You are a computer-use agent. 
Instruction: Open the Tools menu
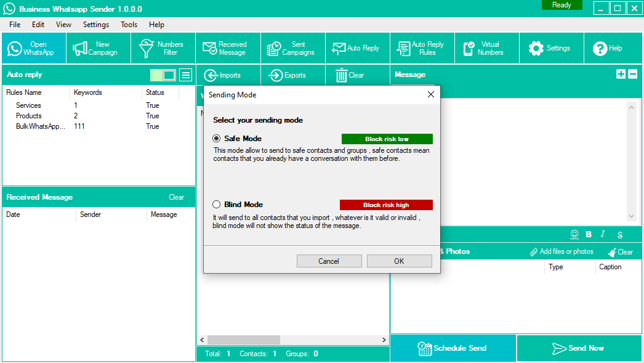[129, 25]
